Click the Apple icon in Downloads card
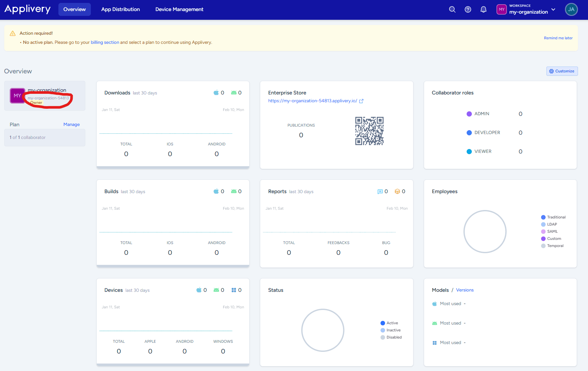The height and width of the screenshot is (371, 588). (x=216, y=93)
